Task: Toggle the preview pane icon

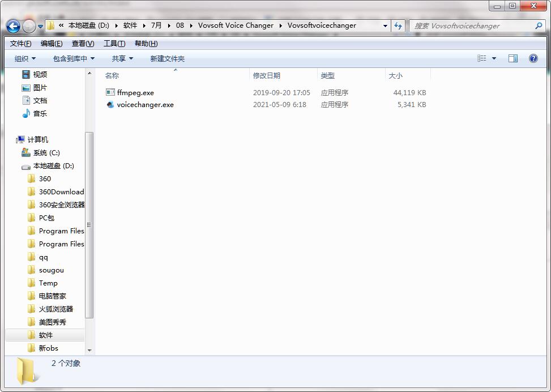Action: pos(512,58)
